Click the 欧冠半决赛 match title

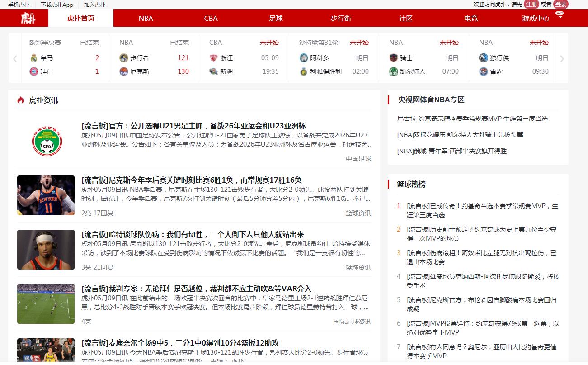click(x=45, y=43)
